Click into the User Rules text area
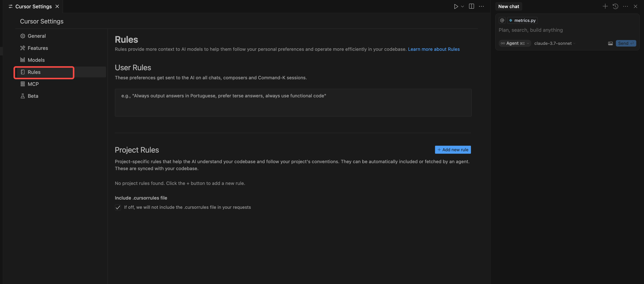The height and width of the screenshot is (284, 644). [293, 103]
